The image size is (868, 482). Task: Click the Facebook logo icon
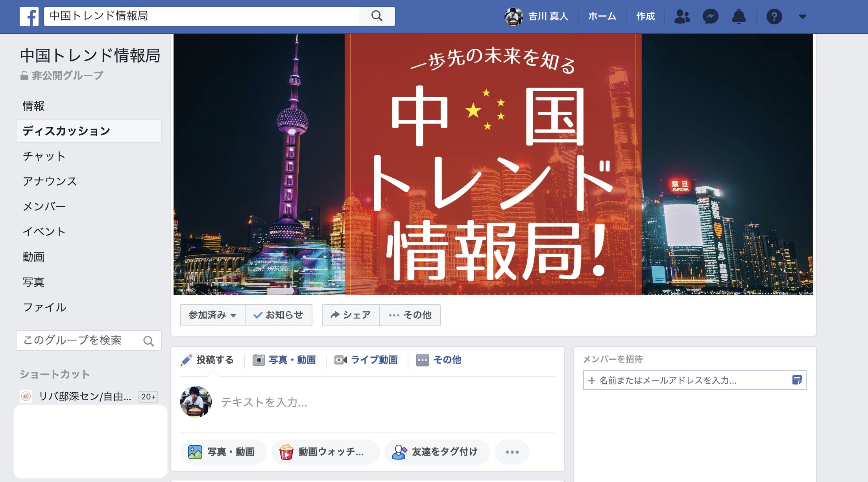[29, 17]
